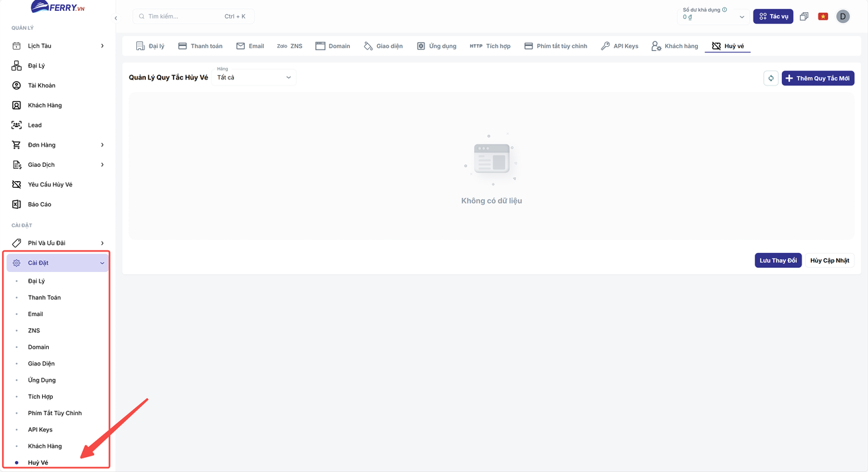
Task: Click the Tìm kiếm search field
Action: tap(195, 16)
